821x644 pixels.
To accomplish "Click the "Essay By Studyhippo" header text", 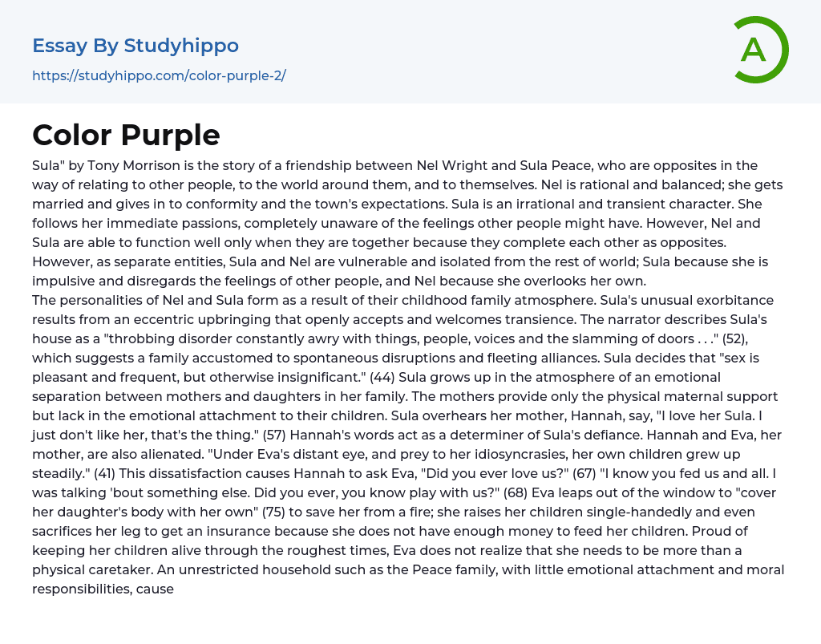I will pos(135,46).
